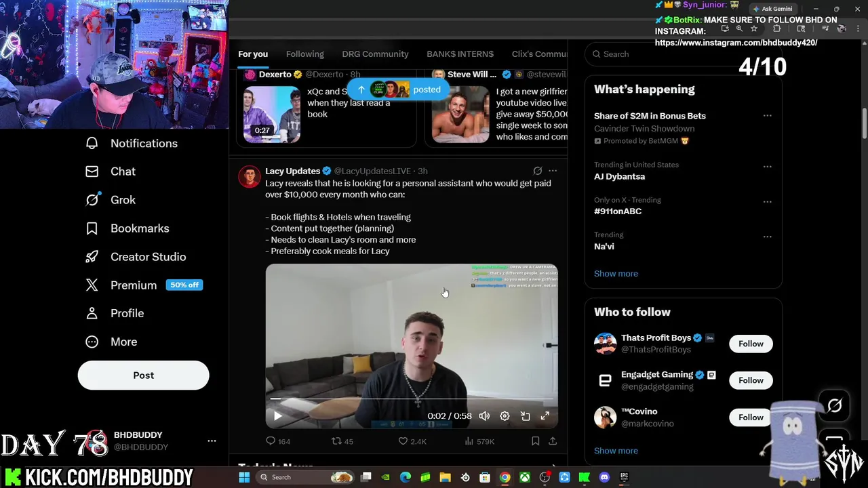Open Steve Will's post thumbnail
Image resolution: width=868 pixels, height=488 pixels.
point(460,114)
